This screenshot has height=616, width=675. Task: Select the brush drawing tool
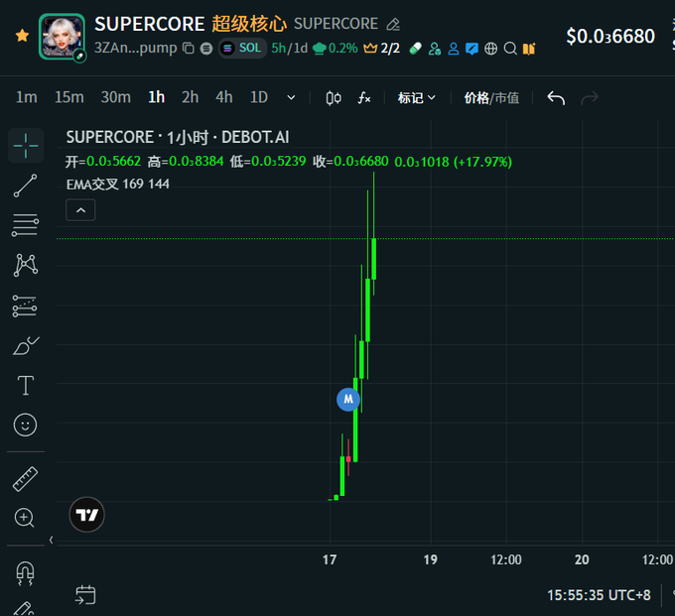coord(26,346)
